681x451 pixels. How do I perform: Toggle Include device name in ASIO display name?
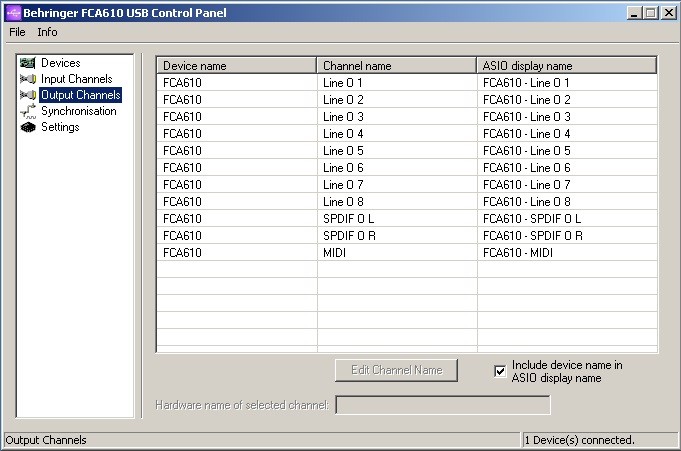(500, 371)
